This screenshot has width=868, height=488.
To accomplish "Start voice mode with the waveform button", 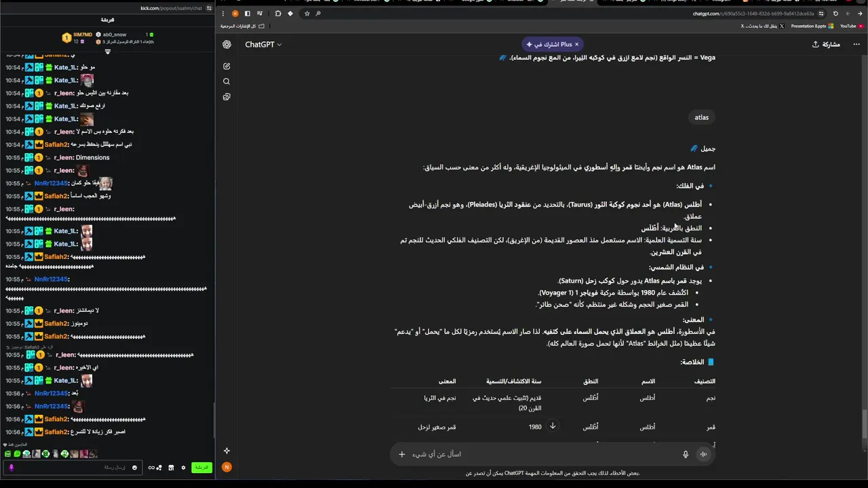I will point(703,454).
